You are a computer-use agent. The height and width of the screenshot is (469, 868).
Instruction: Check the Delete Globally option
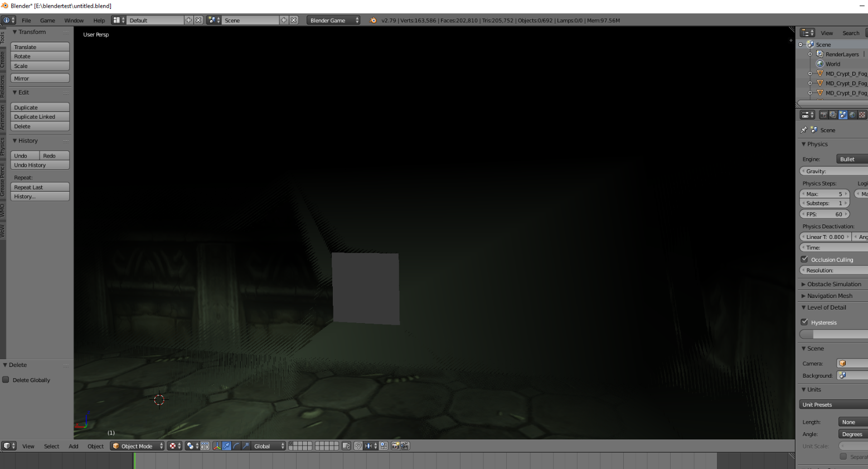(x=6, y=379)
